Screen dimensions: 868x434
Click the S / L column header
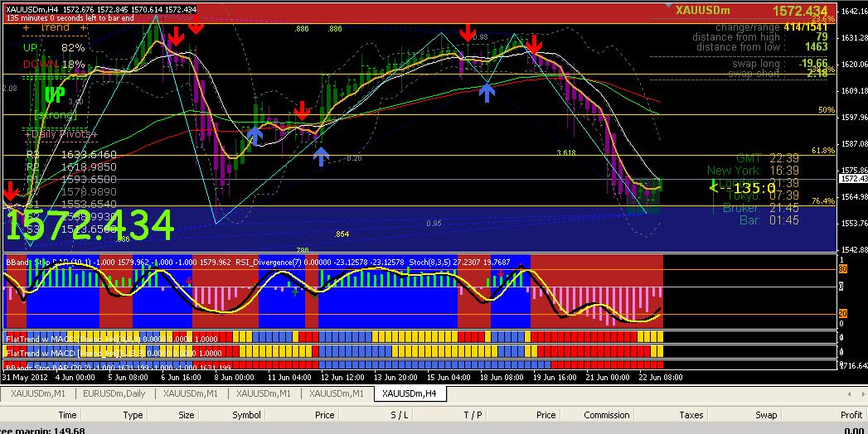(399, 415)
